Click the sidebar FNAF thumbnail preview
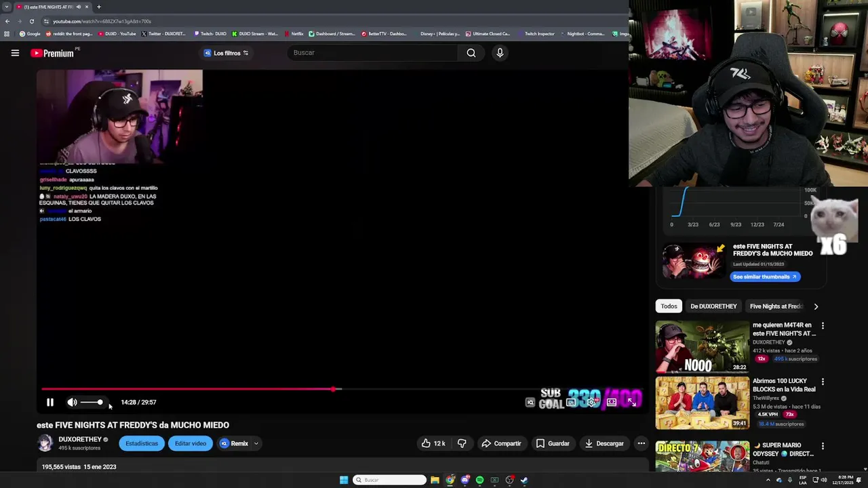868x488 pixels. [693, 261]
